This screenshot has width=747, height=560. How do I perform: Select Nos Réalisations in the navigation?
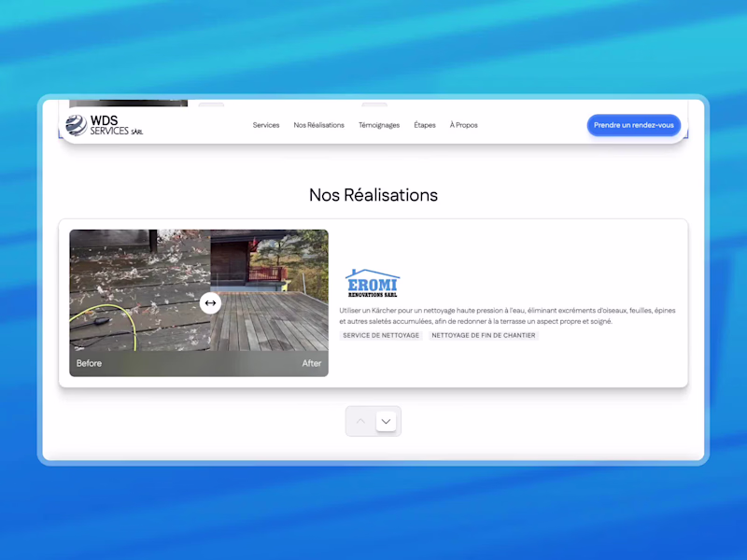pos(318,124)
